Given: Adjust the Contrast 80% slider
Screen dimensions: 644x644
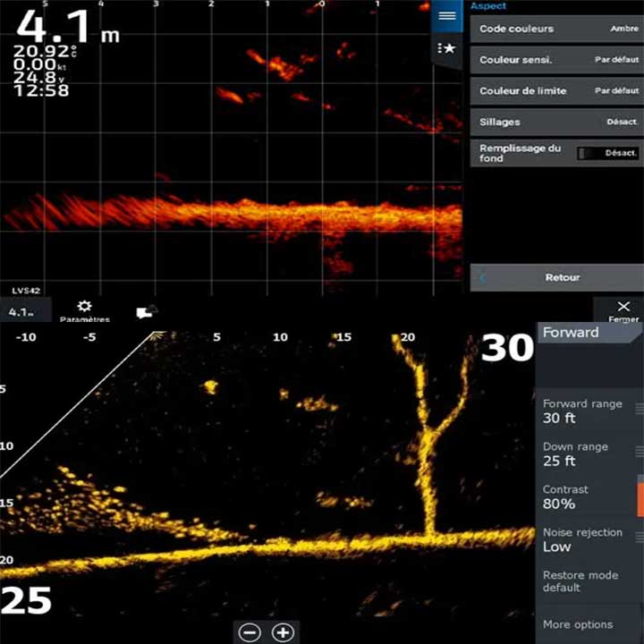Looking at the screenshot, I should [x=589, y=496].
